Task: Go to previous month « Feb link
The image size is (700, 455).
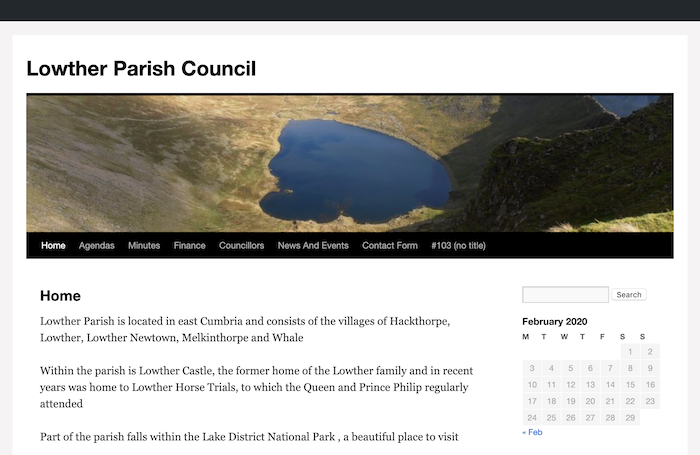Action: click(x=532, y=432)
